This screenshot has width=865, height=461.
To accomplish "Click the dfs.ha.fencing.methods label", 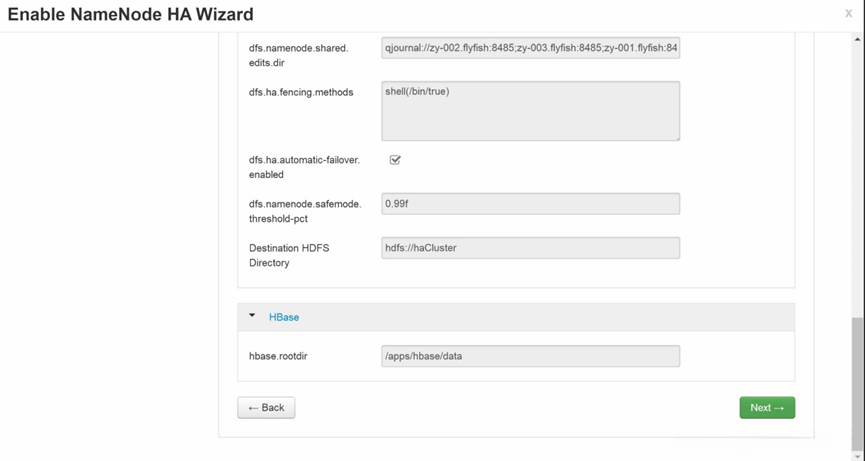I will (301, 92).
